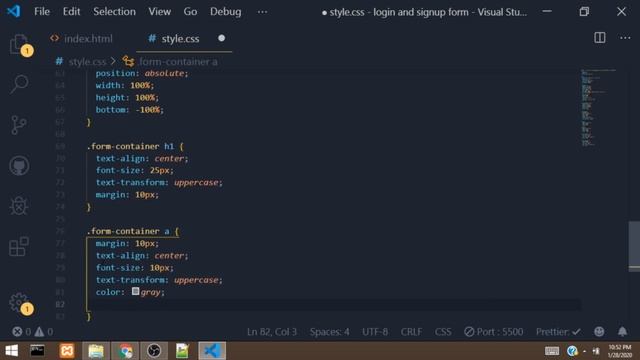This screenshot has width=640, height=360.
Task: Open the command prompt taskbar icon
Action: coord(37,351)
